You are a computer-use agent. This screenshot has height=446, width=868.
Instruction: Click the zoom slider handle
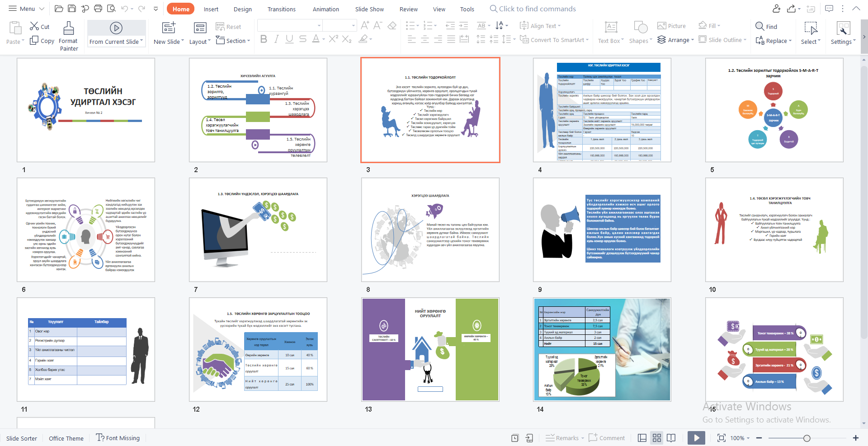tap(807, 438)
